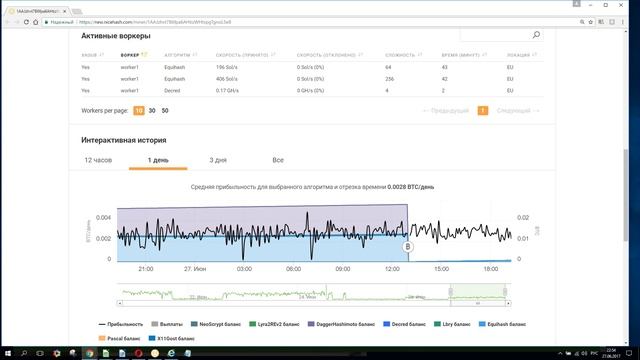Show the Все history tab
The height and width of the screenshot is (360, 640).
278,160
